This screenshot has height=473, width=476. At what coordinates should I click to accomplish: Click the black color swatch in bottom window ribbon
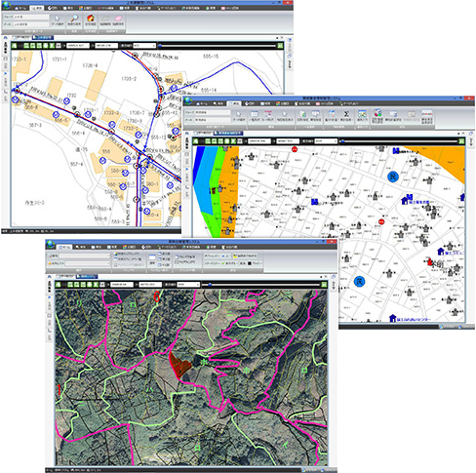click(250, 263)
